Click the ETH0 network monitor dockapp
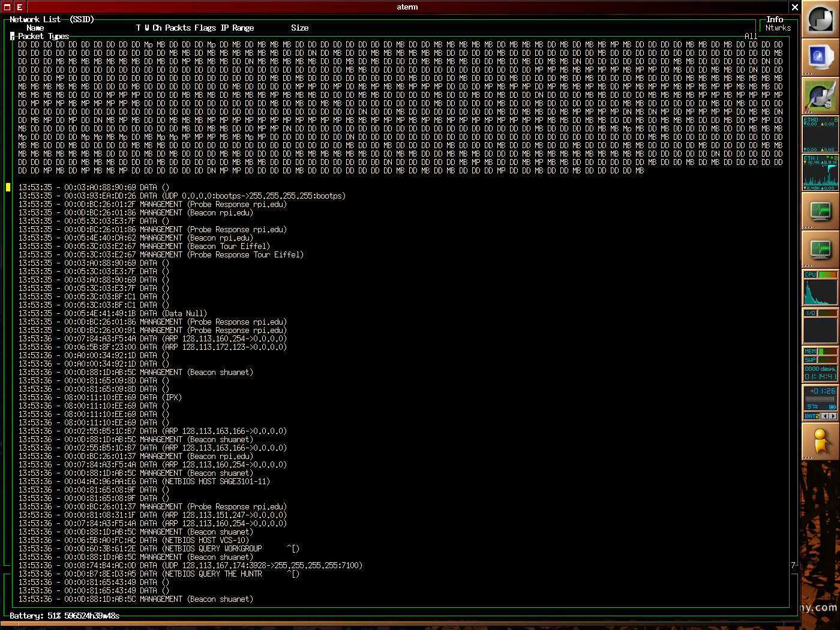 coord(820,134)
